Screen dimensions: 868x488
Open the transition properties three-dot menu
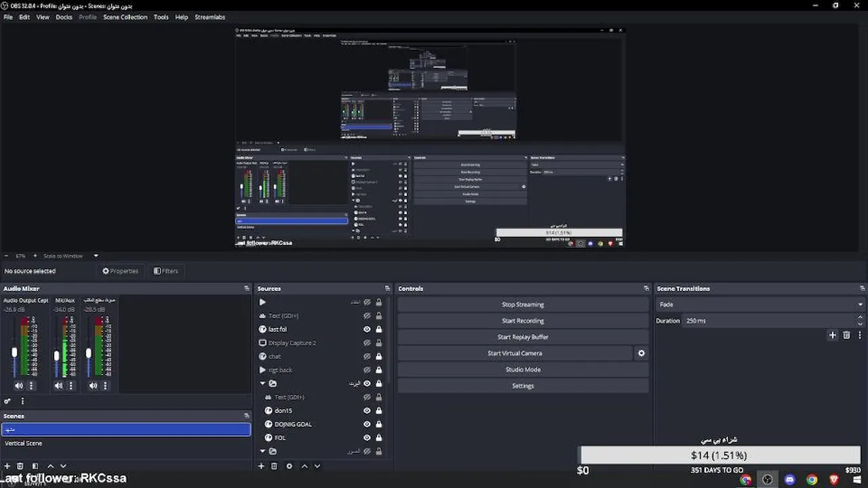point(860,335)
